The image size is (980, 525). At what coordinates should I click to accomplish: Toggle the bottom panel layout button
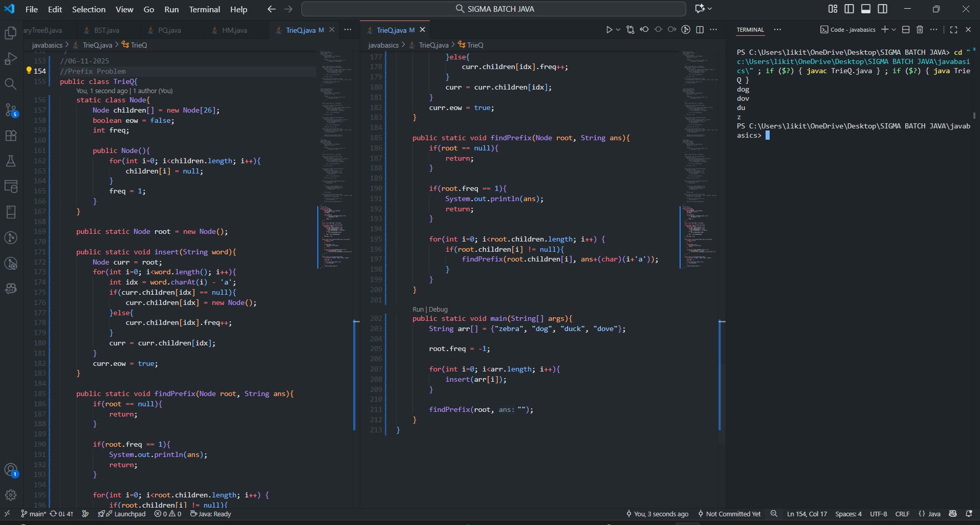tap(866, 9)
